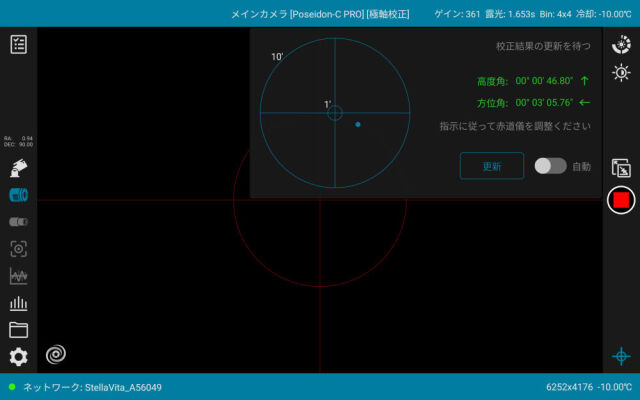Click the green network status dot

pos(12,387)
